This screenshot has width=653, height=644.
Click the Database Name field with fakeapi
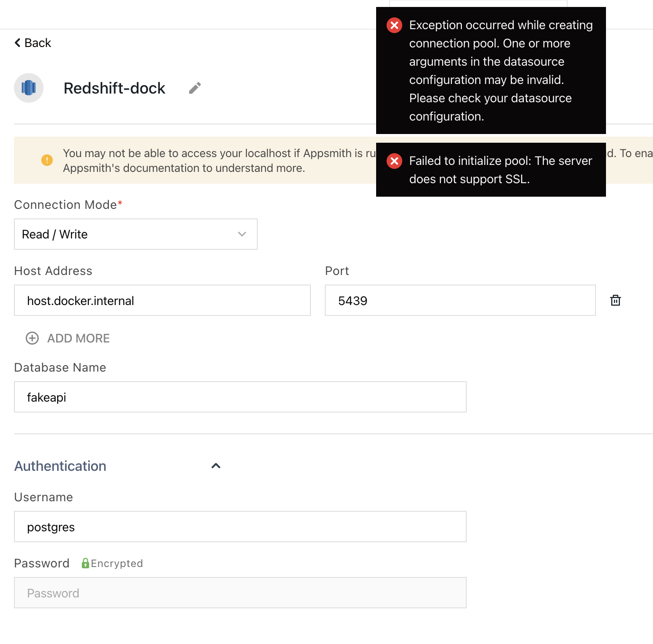(240, 397)
